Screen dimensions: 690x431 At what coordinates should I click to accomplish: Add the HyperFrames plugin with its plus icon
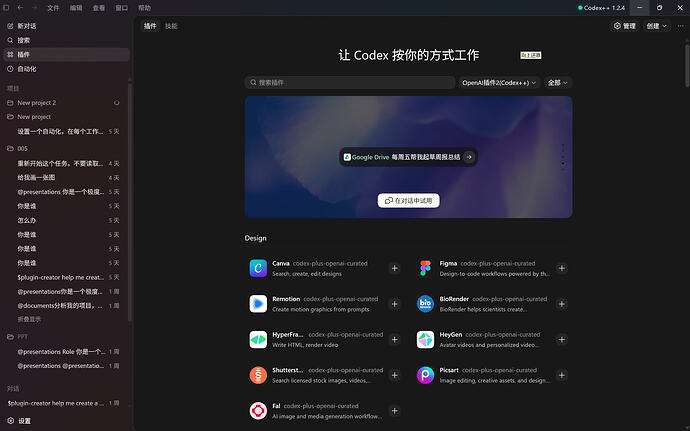click(395, 339)
